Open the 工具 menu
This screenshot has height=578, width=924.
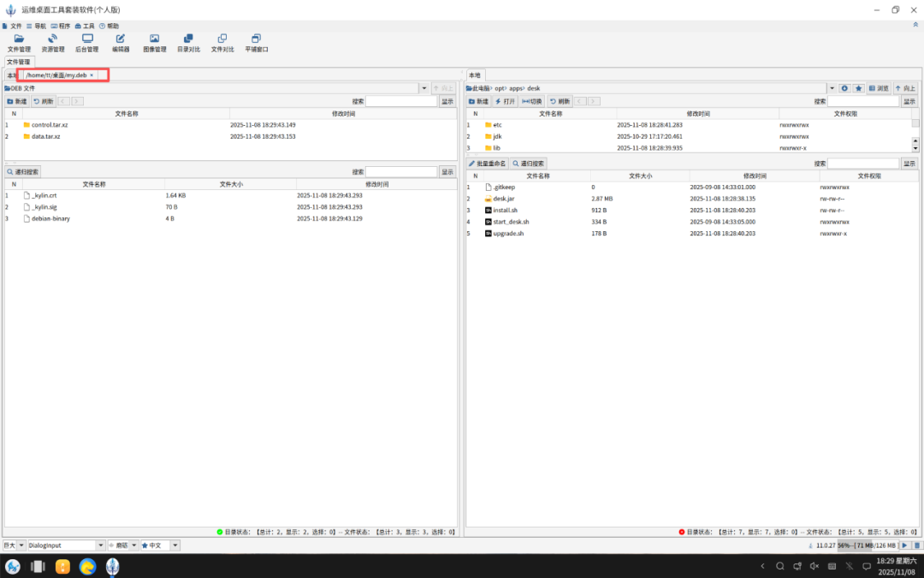coord(84,26)
